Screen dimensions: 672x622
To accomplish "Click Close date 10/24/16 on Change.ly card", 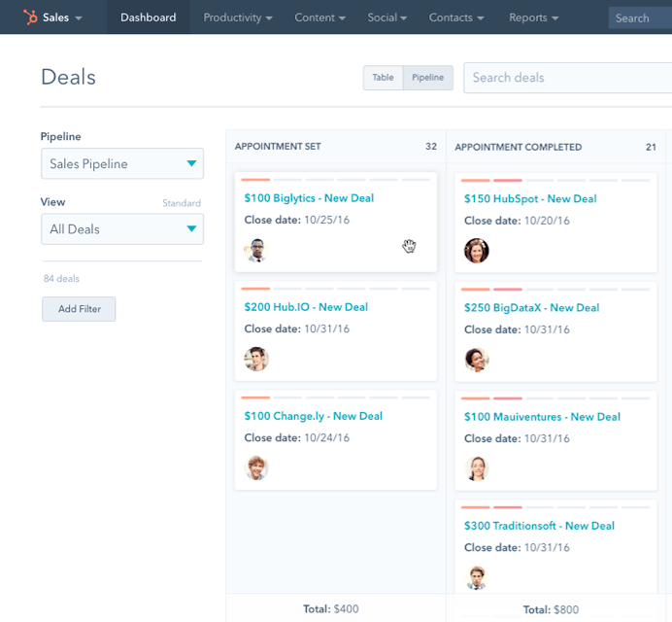I will pyautogui.click(x=296, y=438).
